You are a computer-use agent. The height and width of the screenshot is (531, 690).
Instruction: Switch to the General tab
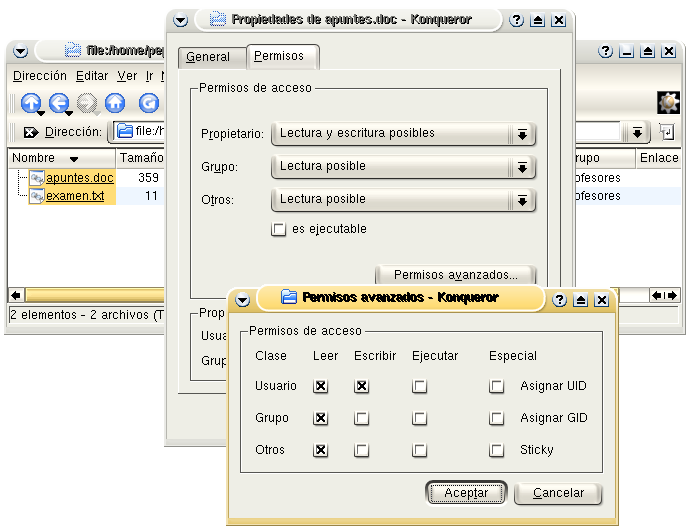(208, 58)
